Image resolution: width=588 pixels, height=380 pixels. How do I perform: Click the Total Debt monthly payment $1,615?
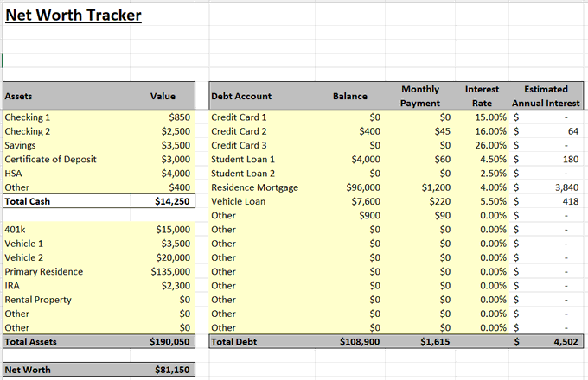click(435, 342)
